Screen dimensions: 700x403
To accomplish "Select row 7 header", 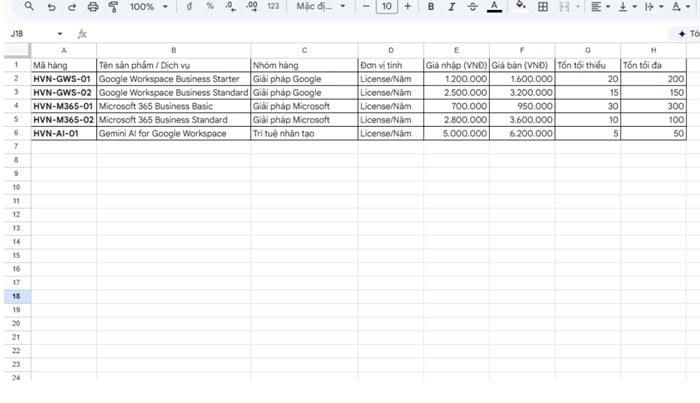I will click(17, 146).
